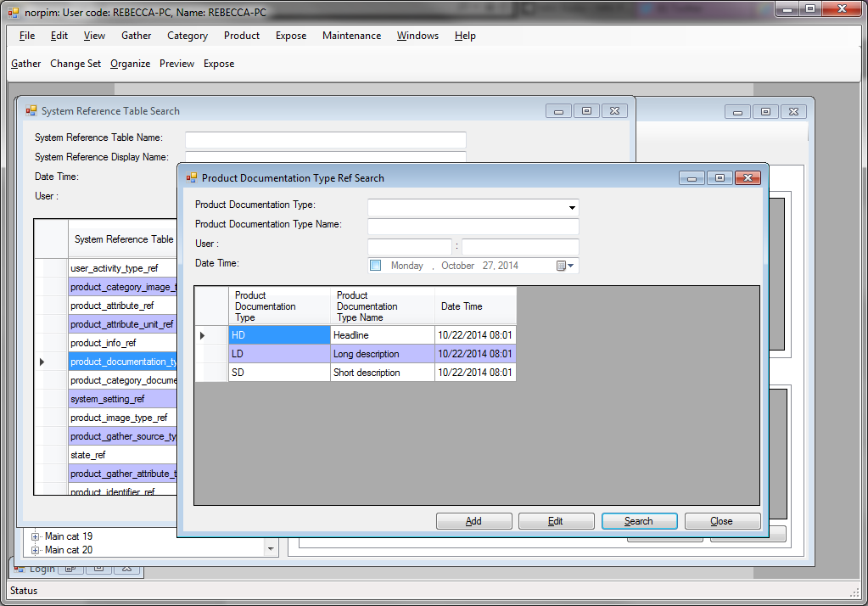Select the SD documentation type cell

coord(279,373)
